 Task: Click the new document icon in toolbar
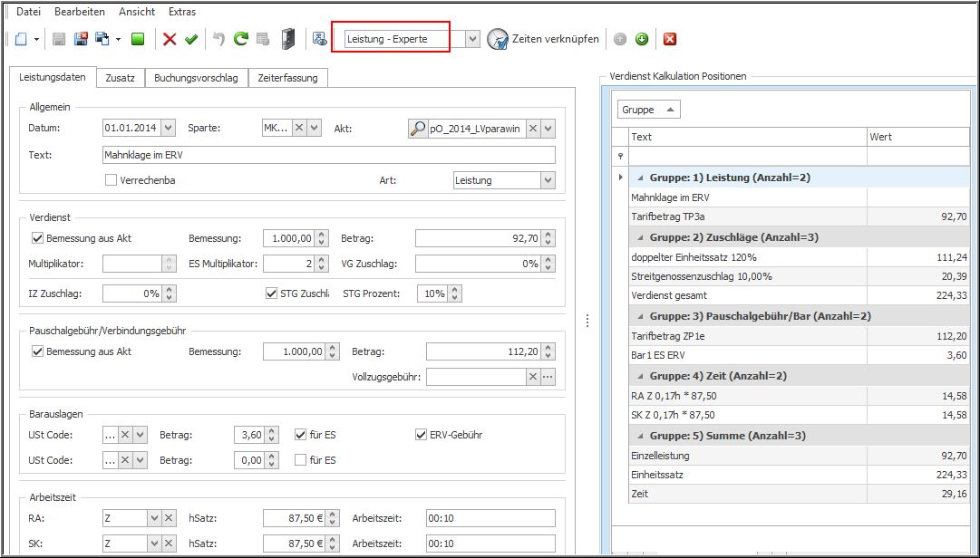click(20, 39)
